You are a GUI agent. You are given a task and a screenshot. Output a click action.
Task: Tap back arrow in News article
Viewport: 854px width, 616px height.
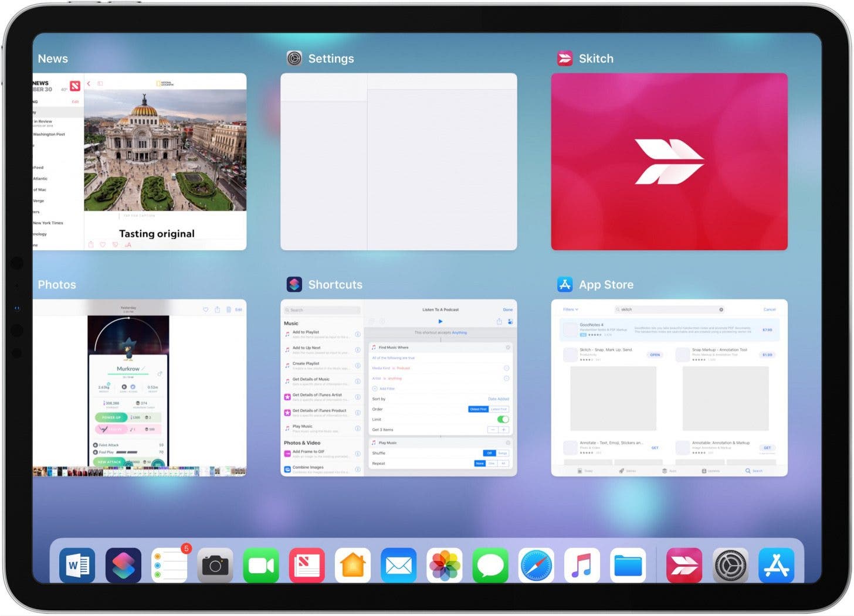[x=89, y=83]
